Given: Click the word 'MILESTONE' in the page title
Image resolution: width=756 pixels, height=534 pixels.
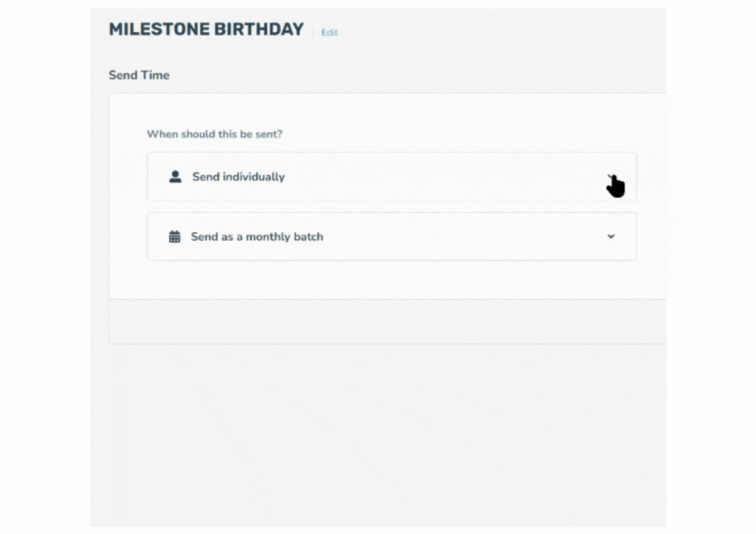Looking at the screenshot, I should [158, 30].
